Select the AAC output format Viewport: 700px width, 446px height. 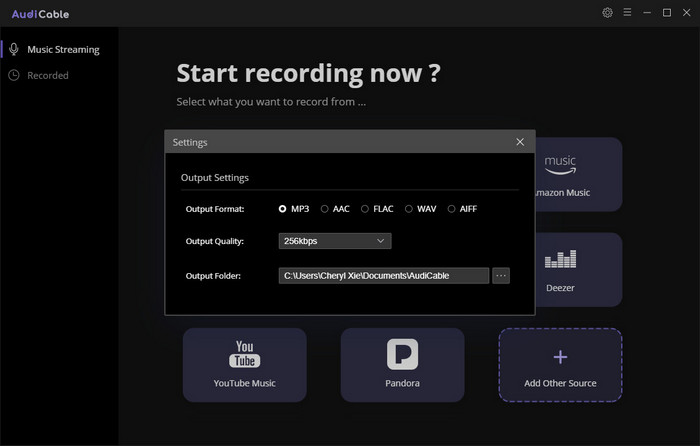pos(325,209)
